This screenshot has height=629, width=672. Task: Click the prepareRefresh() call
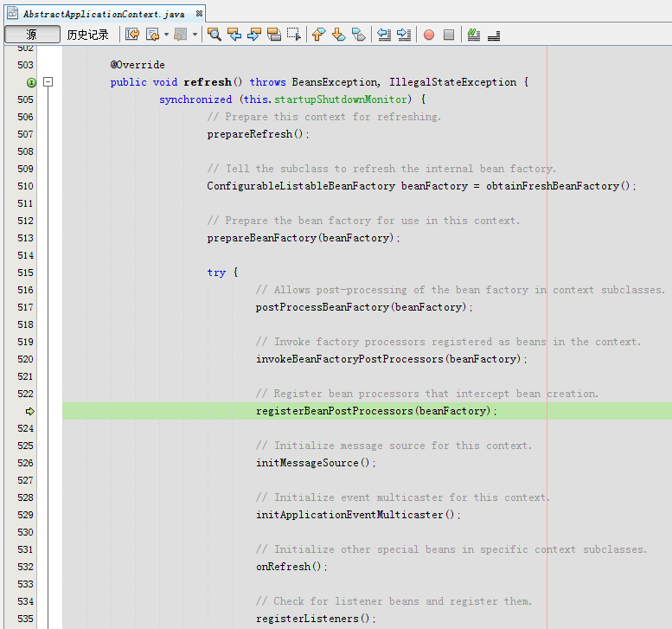258,134
